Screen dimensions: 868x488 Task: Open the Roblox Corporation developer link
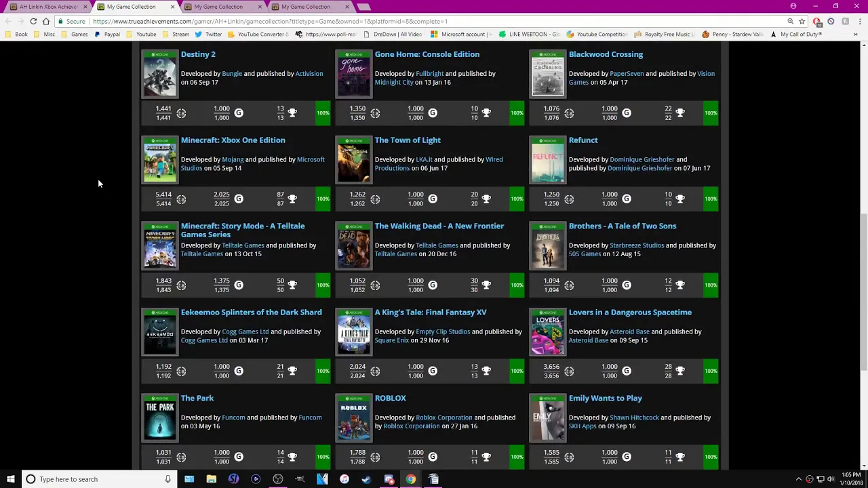pyautogui.click(x=444, y=418)
